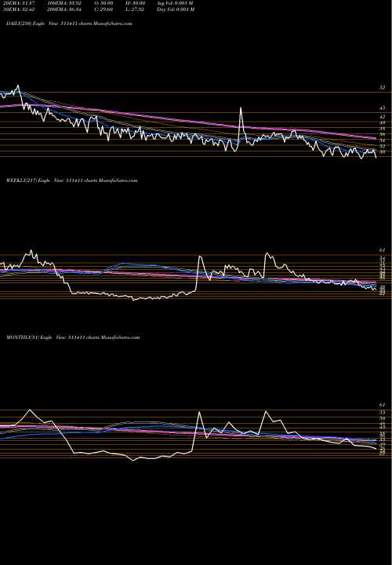The height and width of the screenshot is (565, 392).
Task: Click the 45 price label on daily chart
Action: pyautogui.click(x=383, y=108)
